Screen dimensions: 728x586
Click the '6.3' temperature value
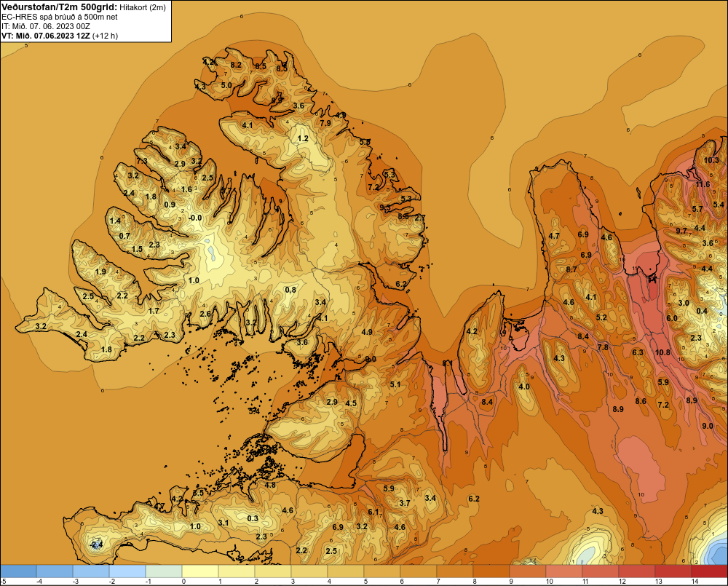tap(638, 352)
